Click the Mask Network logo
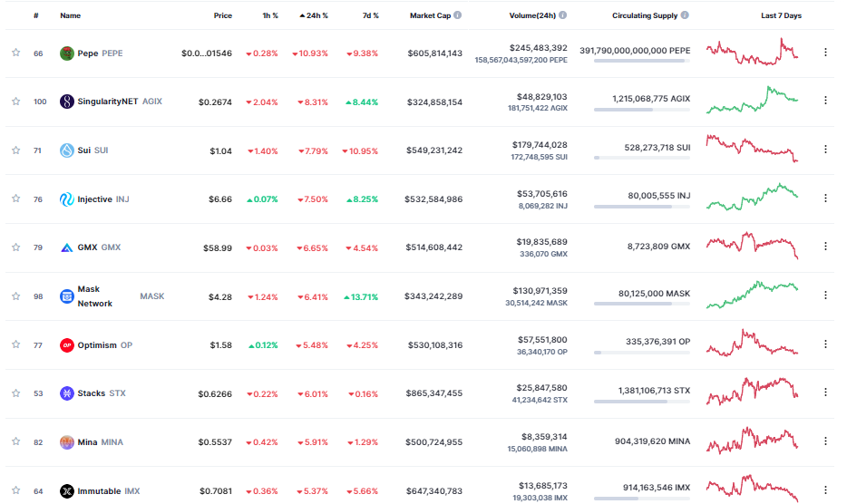 [x=66, y=296]
